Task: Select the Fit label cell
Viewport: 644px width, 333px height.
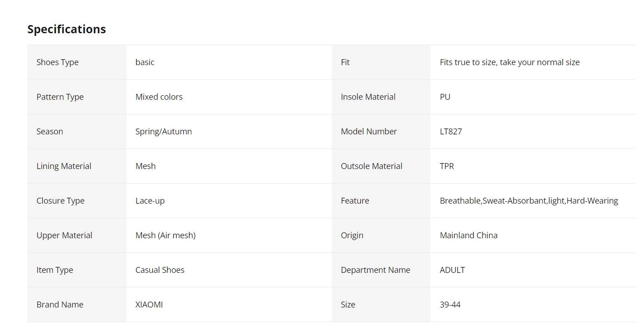Action: [x=381, y=62]
